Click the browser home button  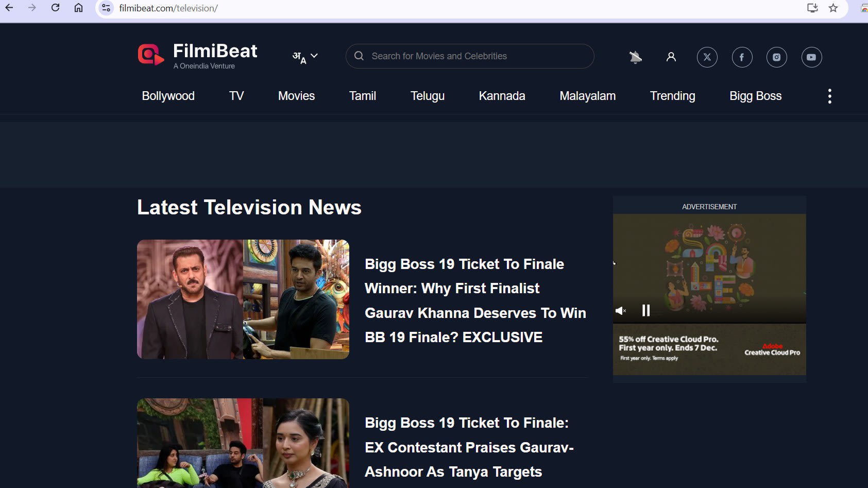point(78,8)
